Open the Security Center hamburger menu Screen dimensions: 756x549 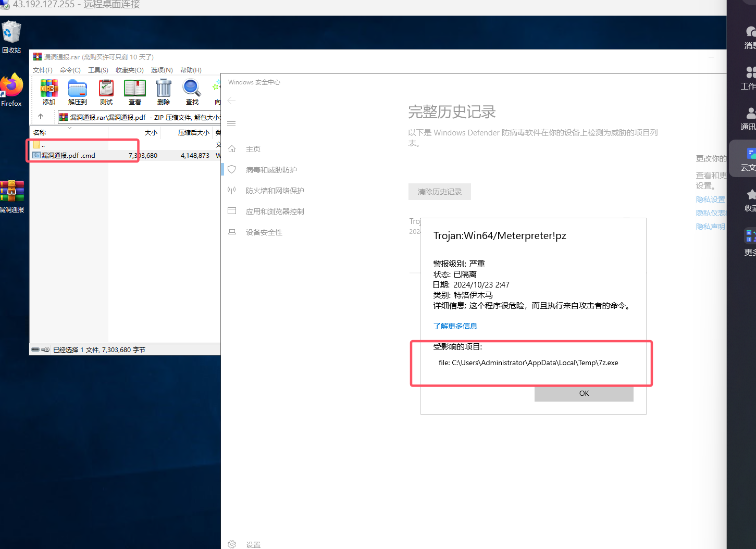[232, 123]
